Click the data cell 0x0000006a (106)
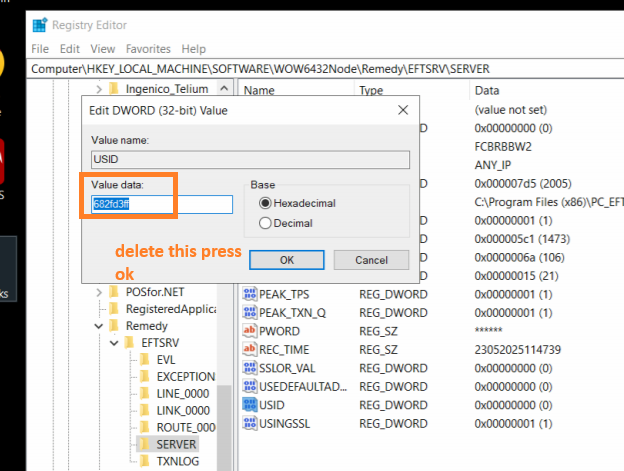The width and height of the screenshot is (624, 471). pyautogui.click(x=519, y=257)
